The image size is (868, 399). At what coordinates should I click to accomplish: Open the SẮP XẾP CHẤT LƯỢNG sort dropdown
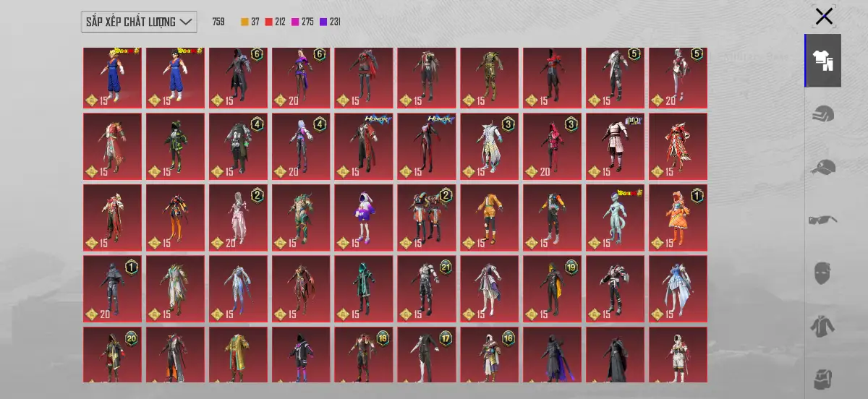[x=139, y=22]
